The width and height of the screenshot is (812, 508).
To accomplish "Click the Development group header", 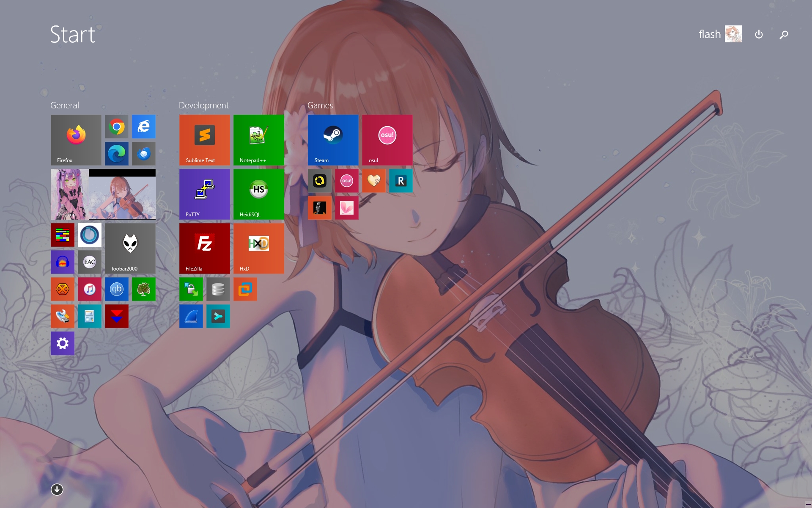I will point(203,105).
